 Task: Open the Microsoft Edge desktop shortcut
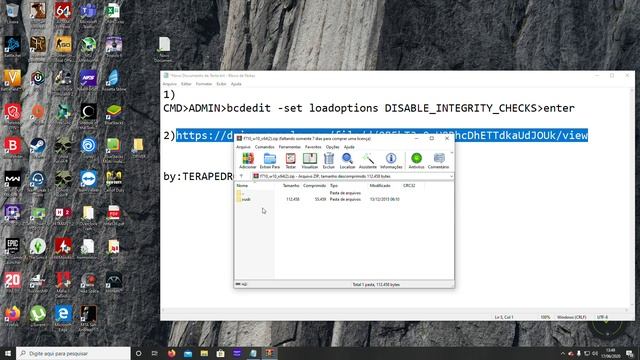63,316
